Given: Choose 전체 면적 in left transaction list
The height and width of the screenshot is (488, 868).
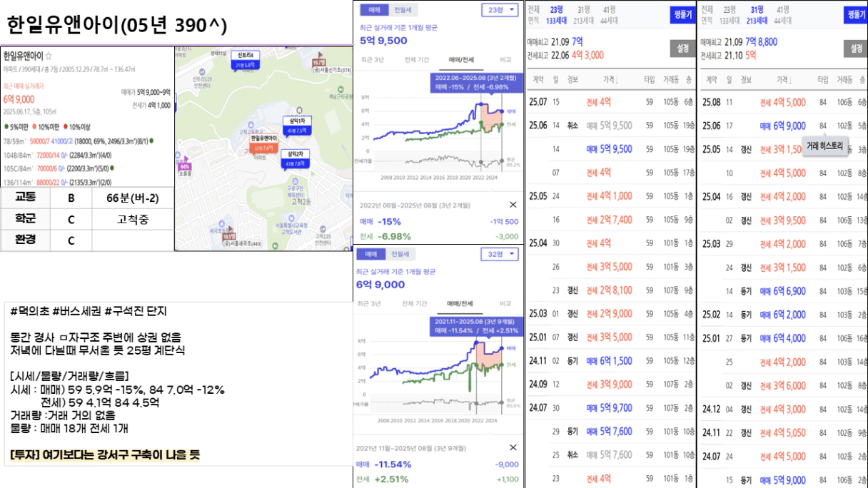Looking at the screenshot, I should (x=534, y=14).
